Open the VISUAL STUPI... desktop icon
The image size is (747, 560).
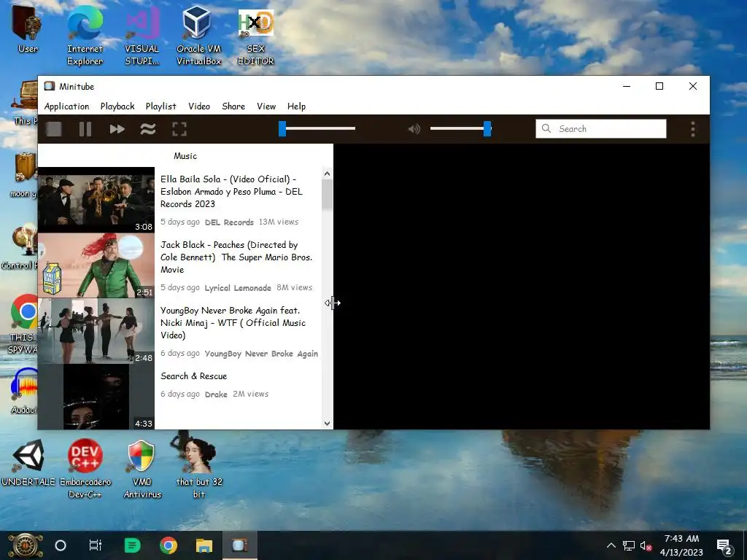[x=142, y=36]
